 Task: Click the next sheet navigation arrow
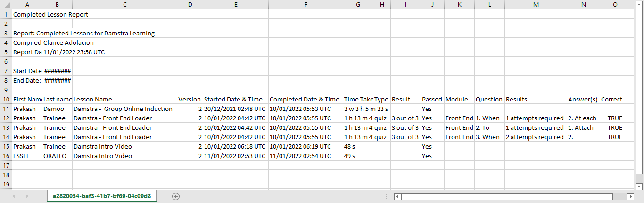[x=28, y=196]
